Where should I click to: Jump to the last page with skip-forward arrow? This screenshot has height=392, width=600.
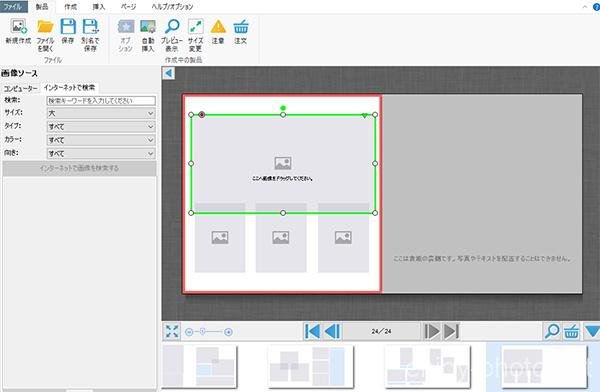(451, 332)
